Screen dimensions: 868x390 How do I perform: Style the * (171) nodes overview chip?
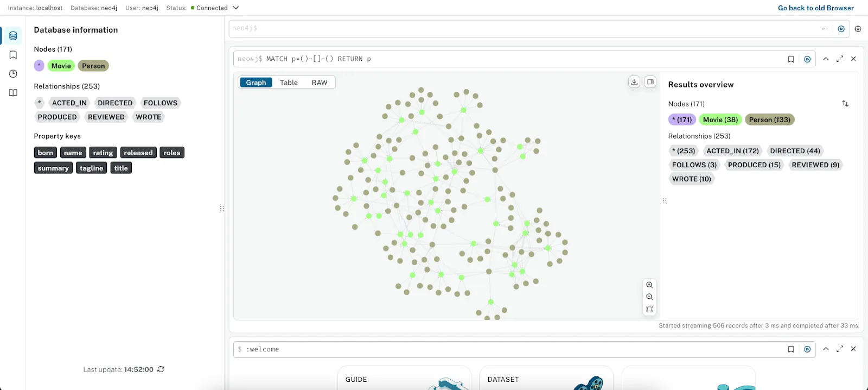click(682, 119)
